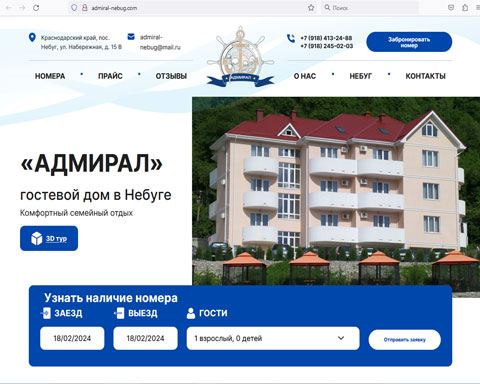Click the location pin icon near the address
This screenshot has height=384, width=480.
[32, 37]
